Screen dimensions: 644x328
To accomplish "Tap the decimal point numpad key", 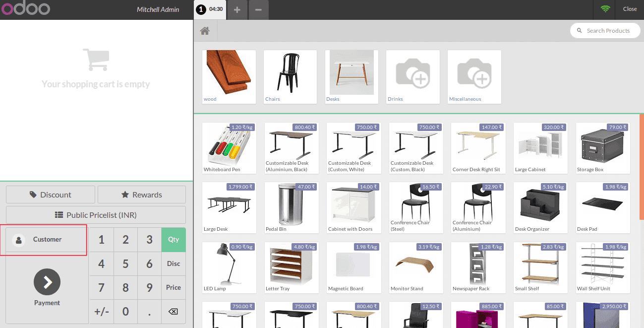I will [x=149, y=312].
